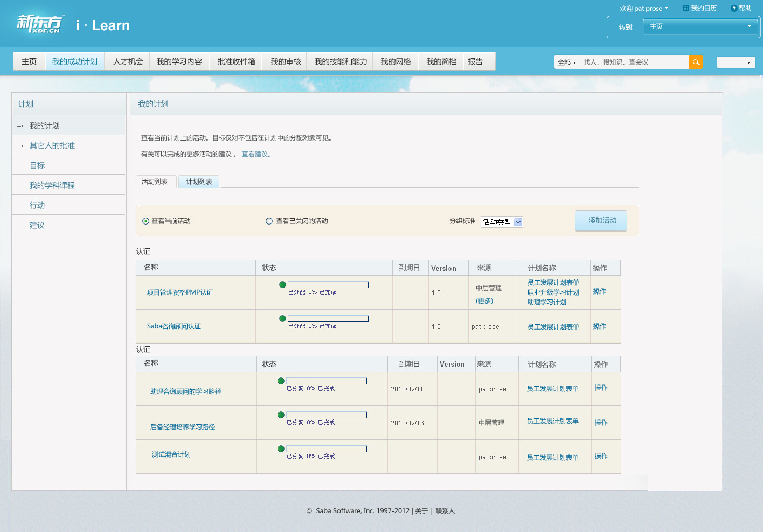Click arrow icon beside 我的计划 sidebar item

20,125
